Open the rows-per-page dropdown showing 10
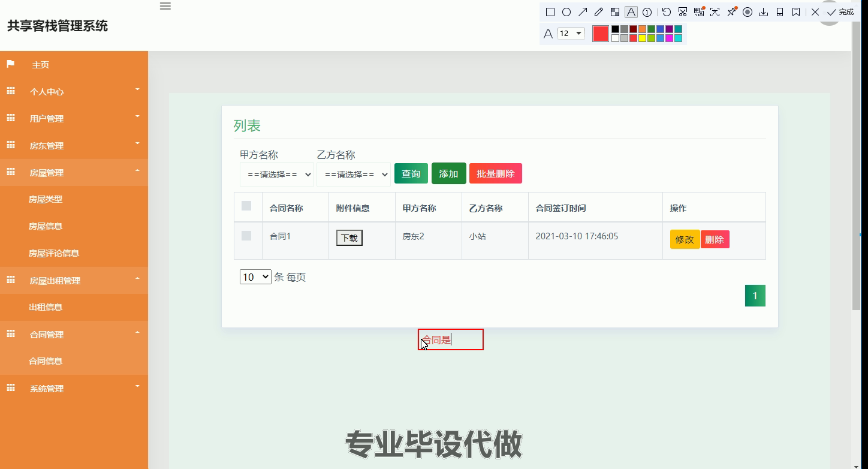 point(255,276)
